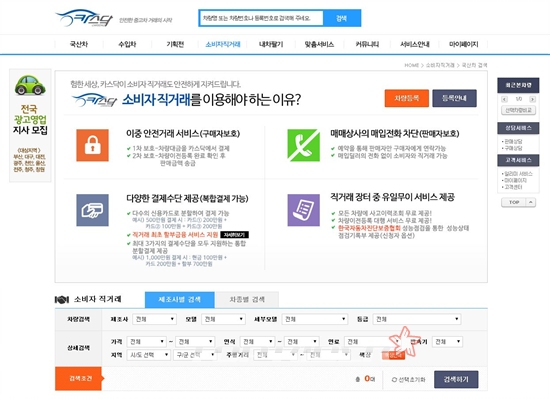Go to next recently viewed car
The width and height of the screenshot is (550, 399).
(x=532, y=99)
